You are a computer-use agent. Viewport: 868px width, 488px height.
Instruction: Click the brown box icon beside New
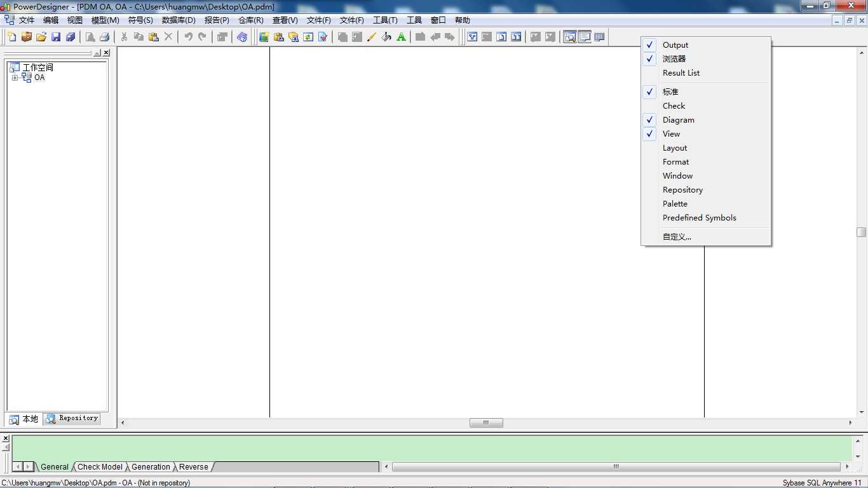tap(27, 37)
